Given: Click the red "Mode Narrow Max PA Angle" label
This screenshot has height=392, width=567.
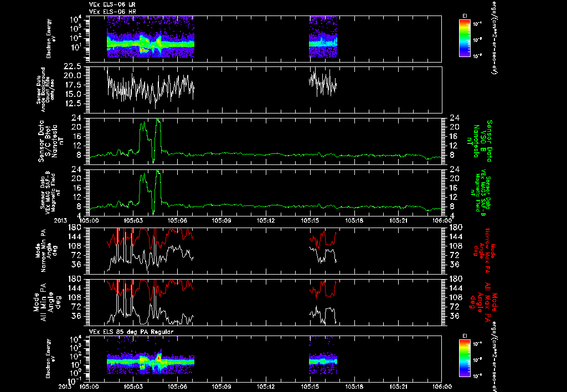Looking at the screenshot, I should (x=484, y=251).
